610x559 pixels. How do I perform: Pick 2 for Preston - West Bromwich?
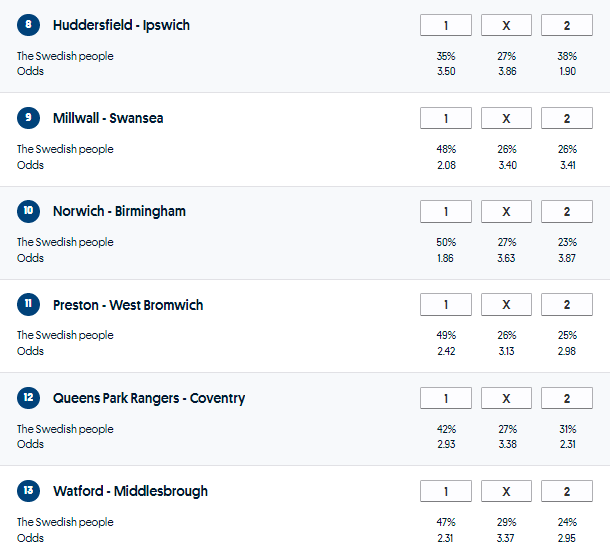[x=566, y=304]
